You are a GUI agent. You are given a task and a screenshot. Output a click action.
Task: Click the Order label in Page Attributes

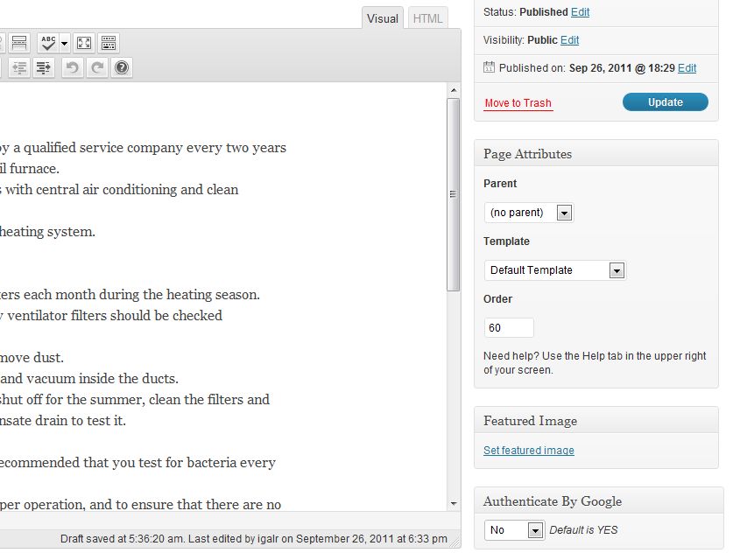click(497, 299)
